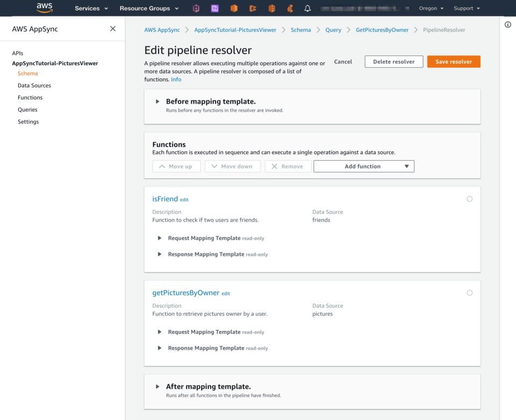Open the blurred account name menu
Image resolution: width=516 pixels, height=420 pixels.
tap(365, 9)
